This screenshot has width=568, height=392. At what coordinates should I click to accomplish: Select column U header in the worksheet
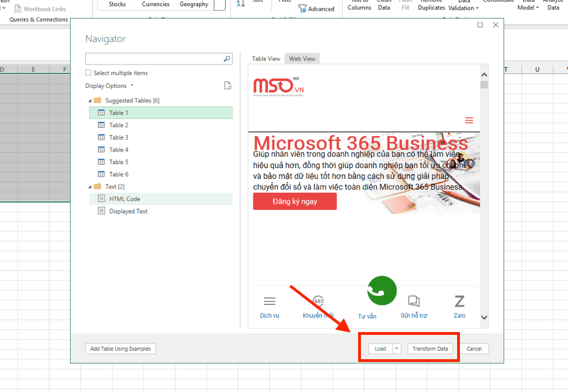pyautogui.click(x=537, y=70)
